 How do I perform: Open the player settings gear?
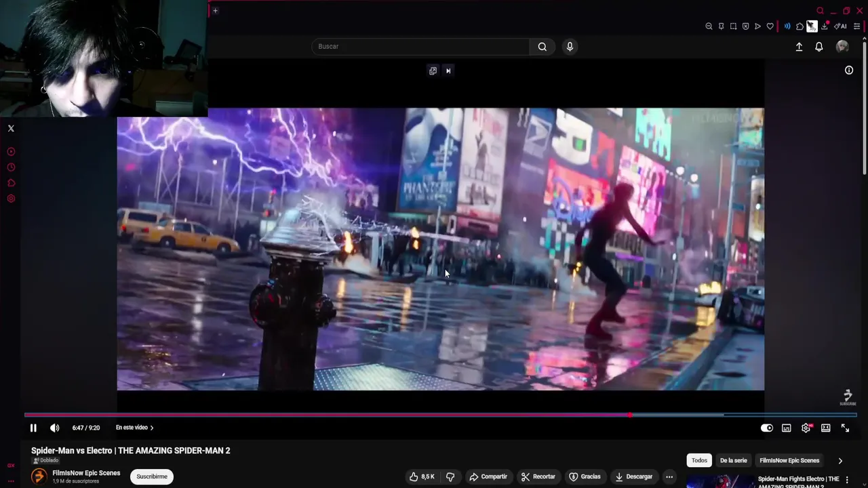[806, 428]
